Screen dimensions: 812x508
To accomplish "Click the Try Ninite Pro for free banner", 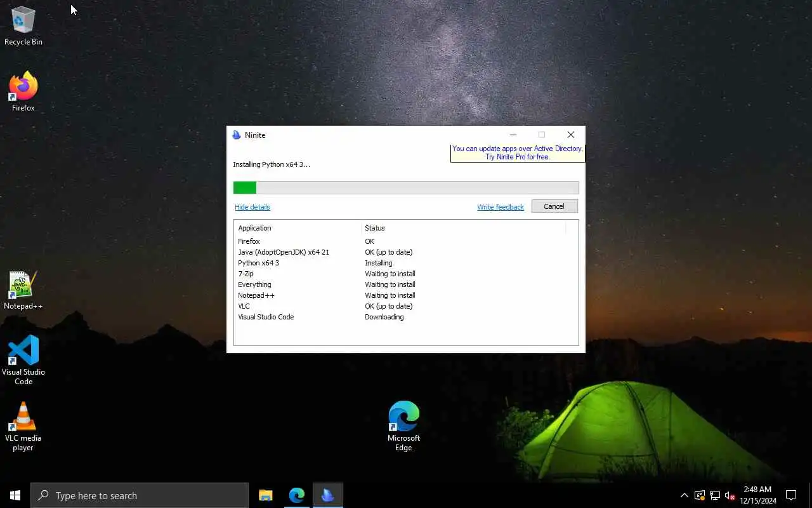I will coord(517,153).
